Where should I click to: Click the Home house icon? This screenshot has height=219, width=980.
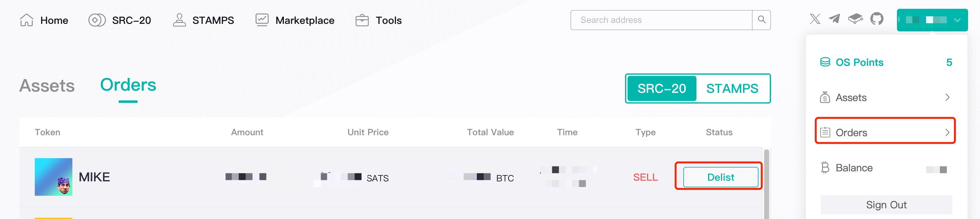pos(27,20)
